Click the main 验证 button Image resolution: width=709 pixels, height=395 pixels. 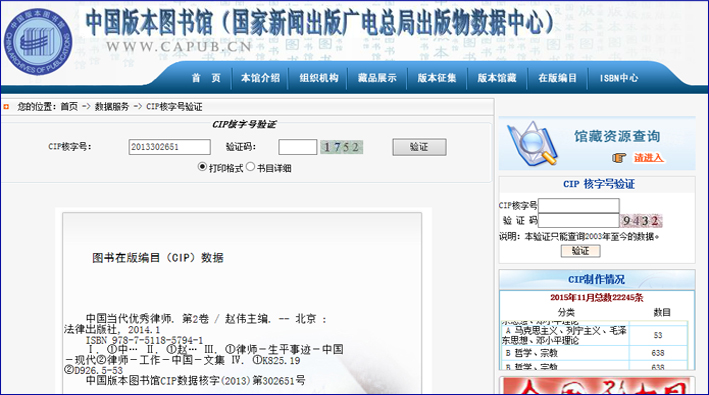tap(419, 147)
